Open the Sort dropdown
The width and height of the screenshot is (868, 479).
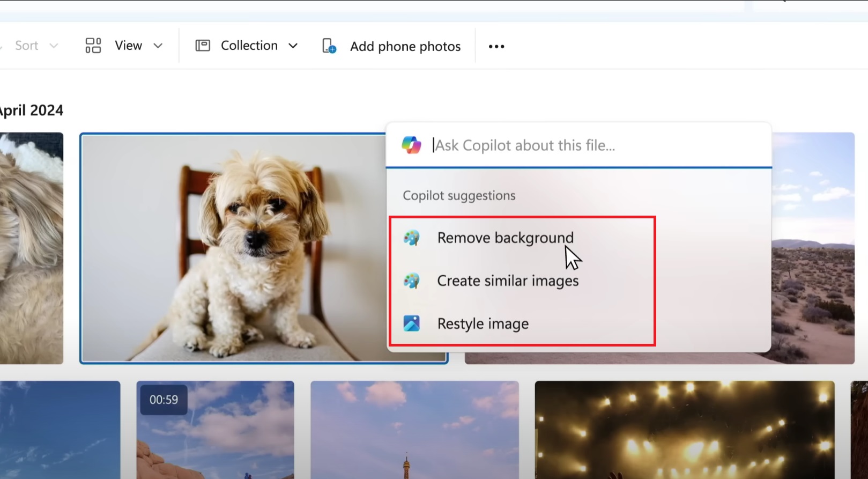click(x=35, y=46)
